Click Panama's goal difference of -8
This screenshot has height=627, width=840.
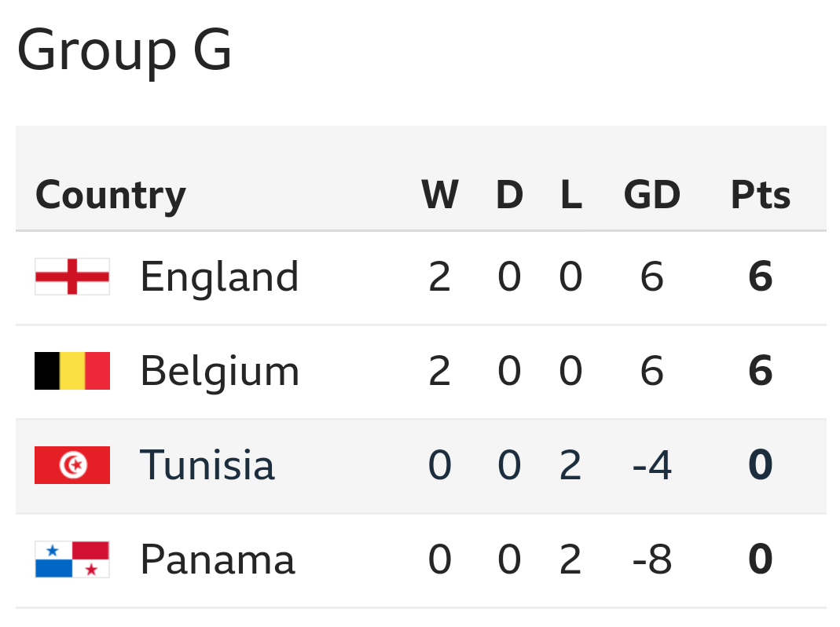651,559
